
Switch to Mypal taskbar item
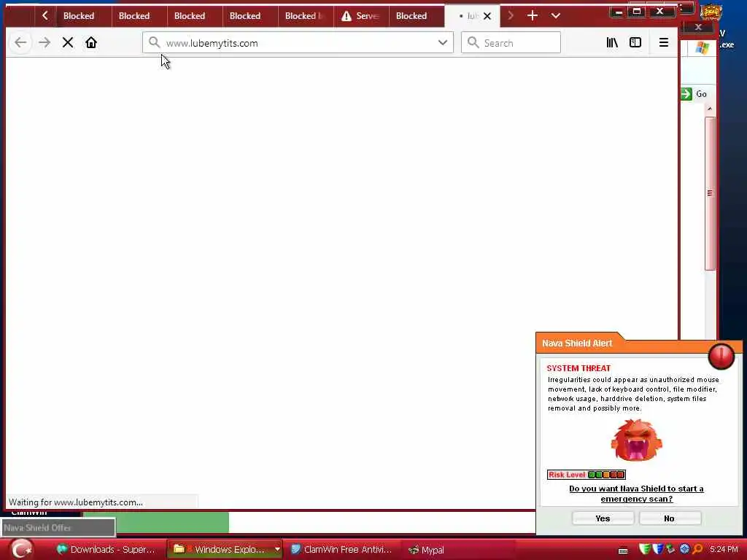point(427,550)
